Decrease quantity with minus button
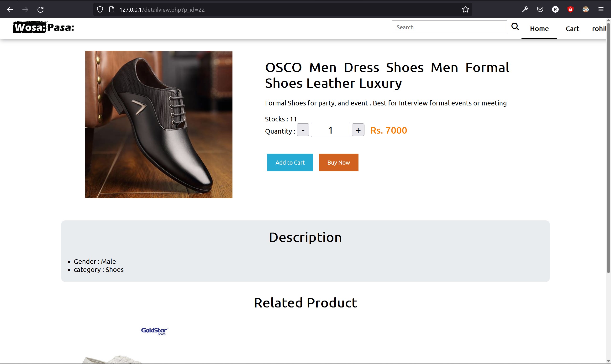 tap(303, 130)
